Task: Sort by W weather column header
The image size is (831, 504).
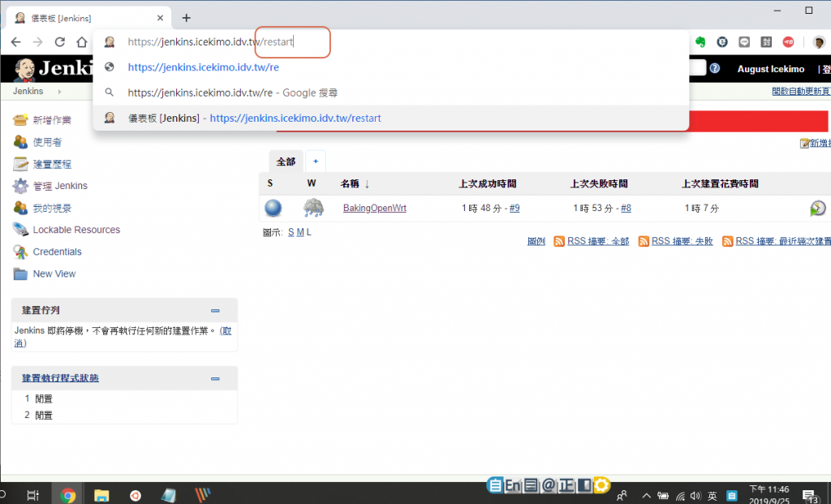Action: click(x=312, y=183)
